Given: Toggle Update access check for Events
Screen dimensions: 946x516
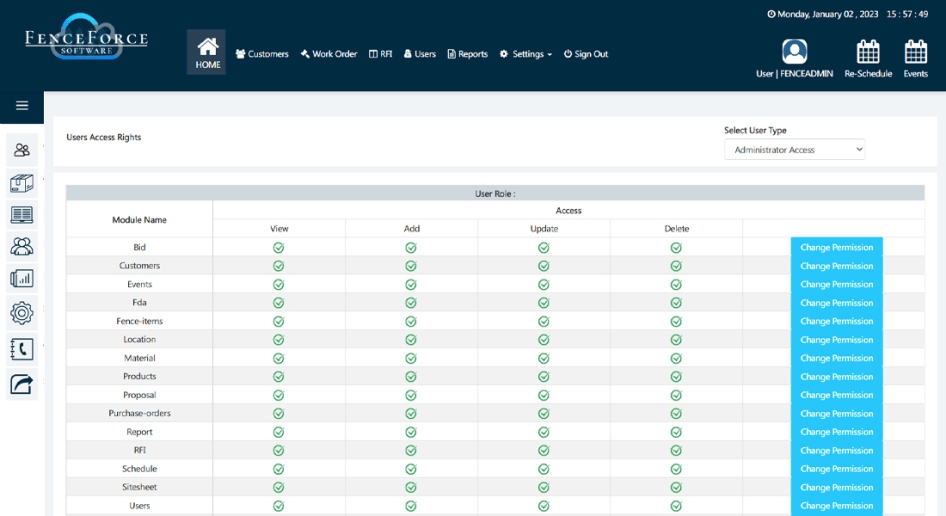Looking at the screenshot, I should click(544, 284).
